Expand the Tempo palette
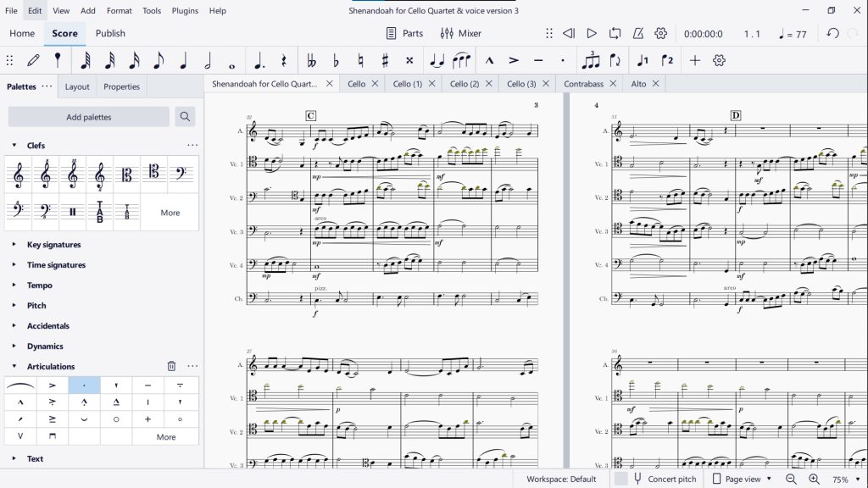Screen dimensions: 868x488 (x=14, y=286)
